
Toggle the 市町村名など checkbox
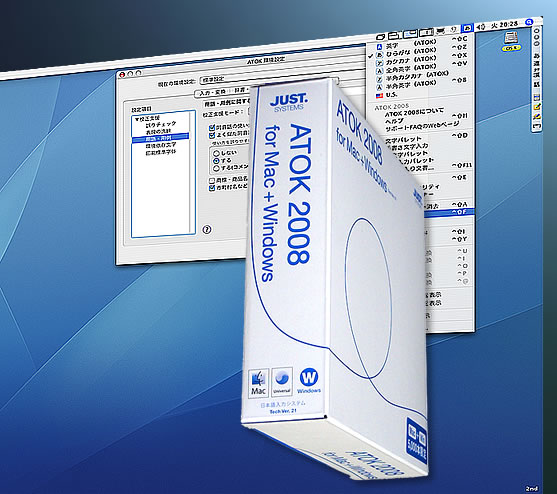tap(212, 188)
